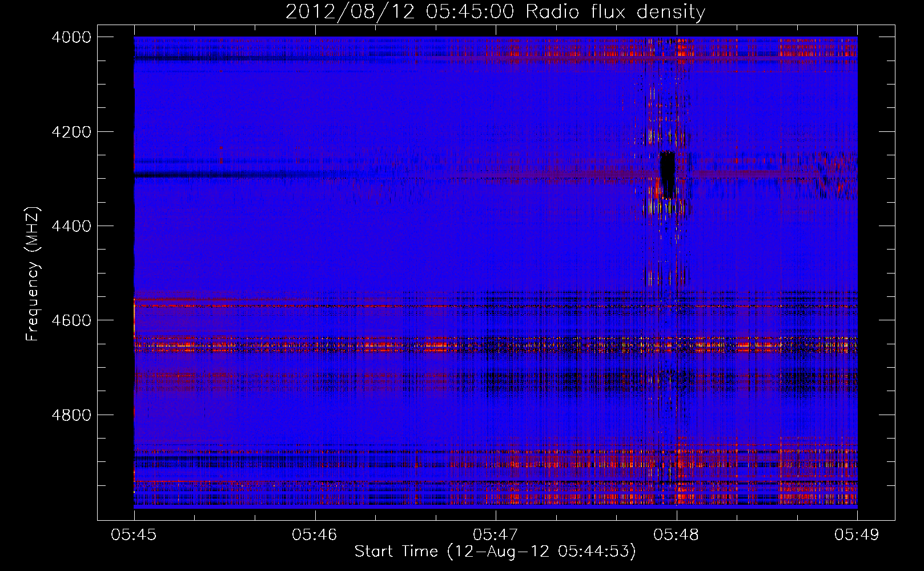Click the "Start Time (12-Aug-12 05:44:53)" label
This screenshot has width=924, height=571.
[495, 552]
